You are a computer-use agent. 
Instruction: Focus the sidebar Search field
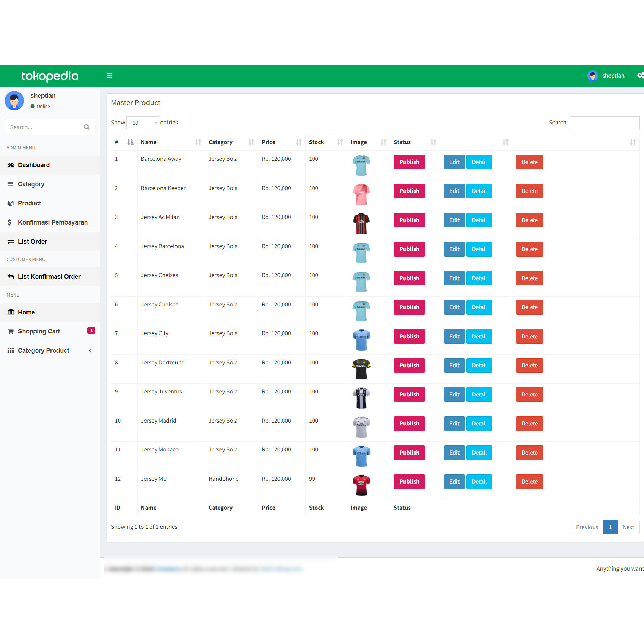point(50,127)
